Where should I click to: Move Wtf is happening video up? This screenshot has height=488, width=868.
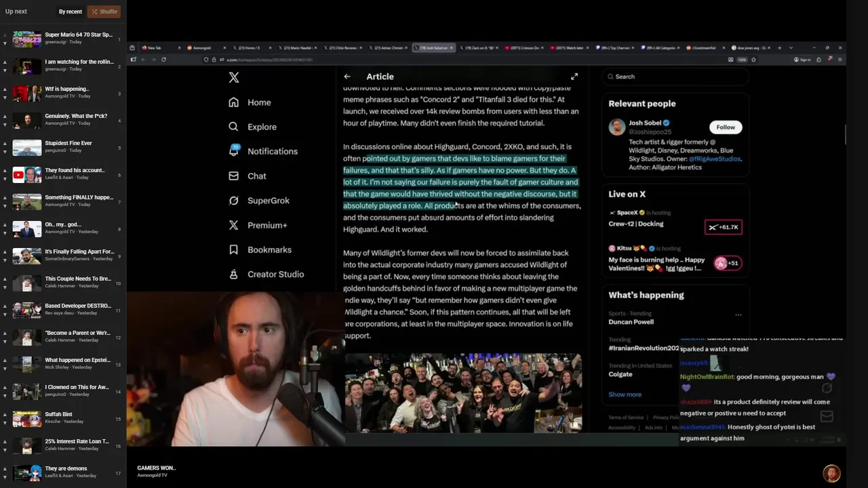(x=5, y=89)
